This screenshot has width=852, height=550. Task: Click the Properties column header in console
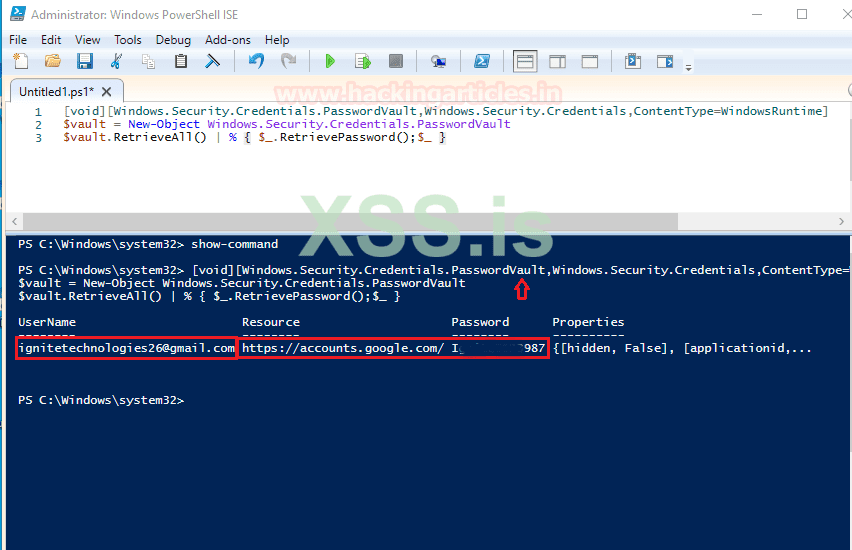588,322
